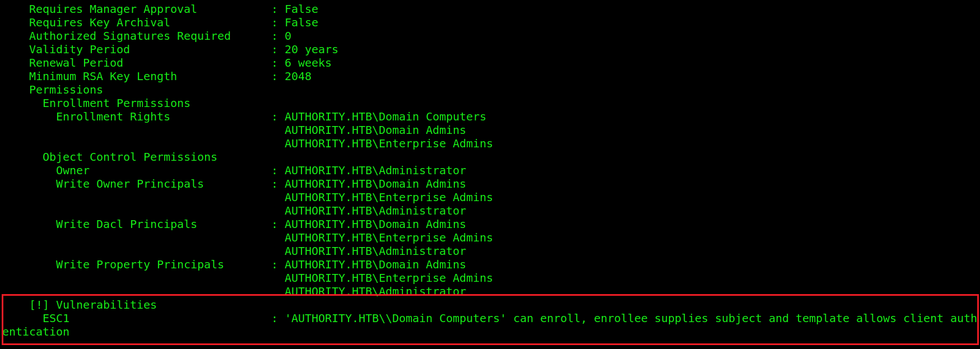980x349 pixels.
Task: Click the "Enrollment Permissions" heading
Action: [116, 104]
